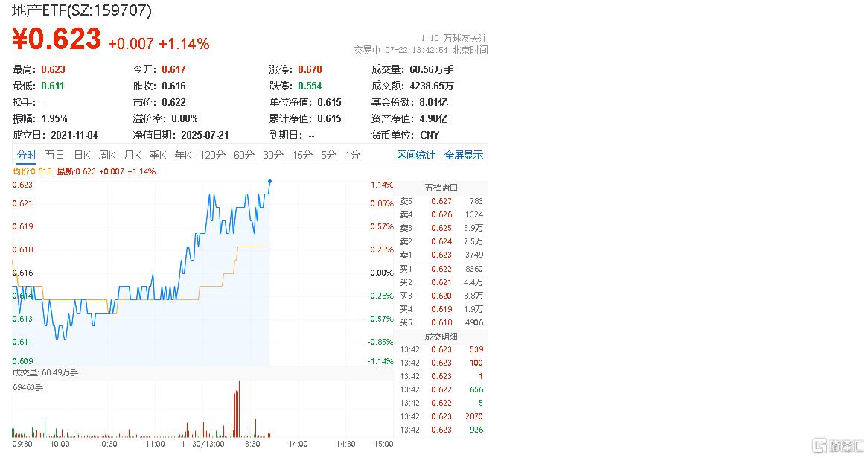868x458 pixels.
Task: Switch to the 周K tab
Action: click(107, 155)
